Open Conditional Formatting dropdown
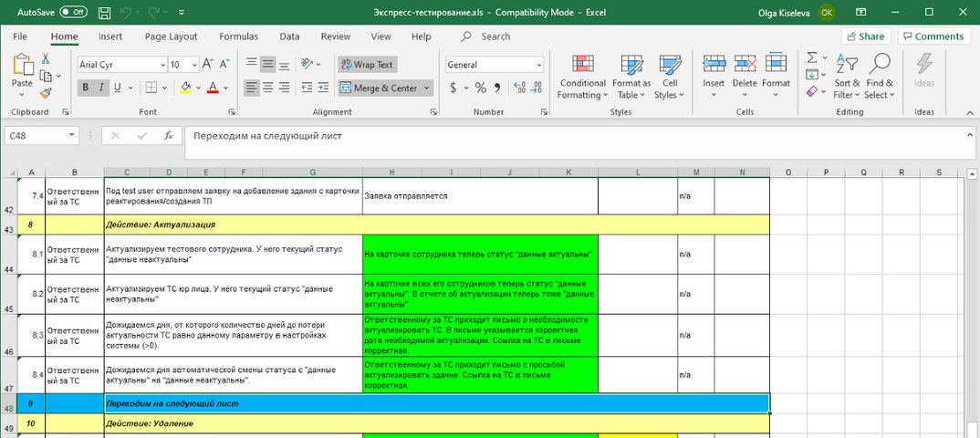The image size is (980, 438). point(582,78)
